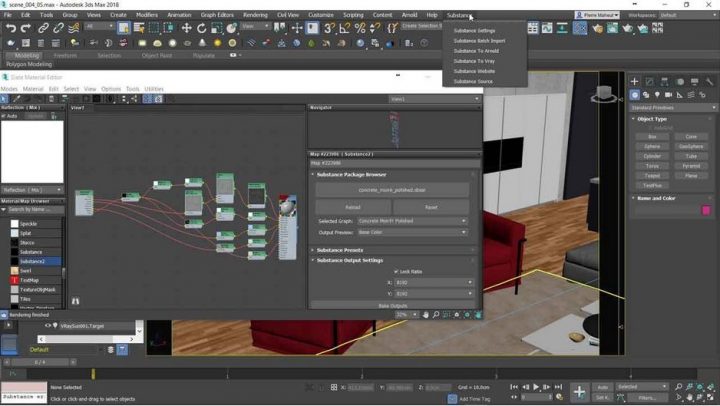This screenshot has width=720, height=406.
Task: Click the Bake Outputs button
Action: (x=392, y=305)
